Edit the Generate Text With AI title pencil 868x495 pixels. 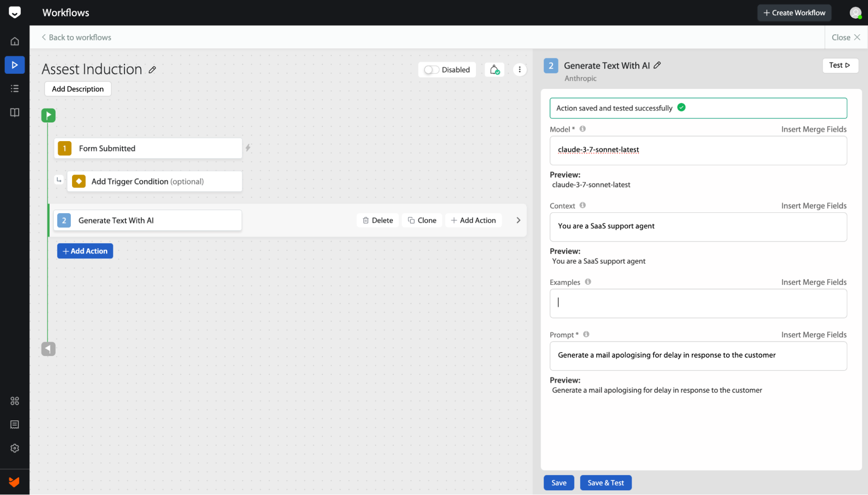click(x=657, y=65)
